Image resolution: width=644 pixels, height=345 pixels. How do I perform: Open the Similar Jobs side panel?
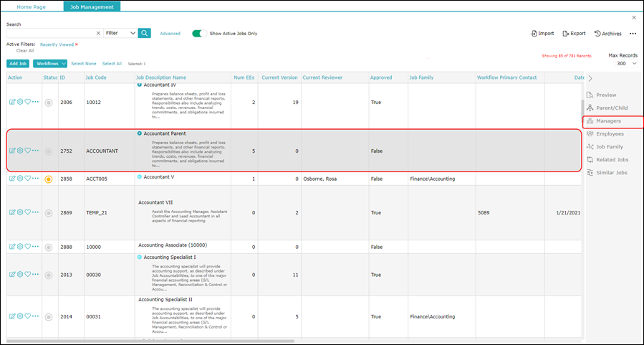(607, 173)
